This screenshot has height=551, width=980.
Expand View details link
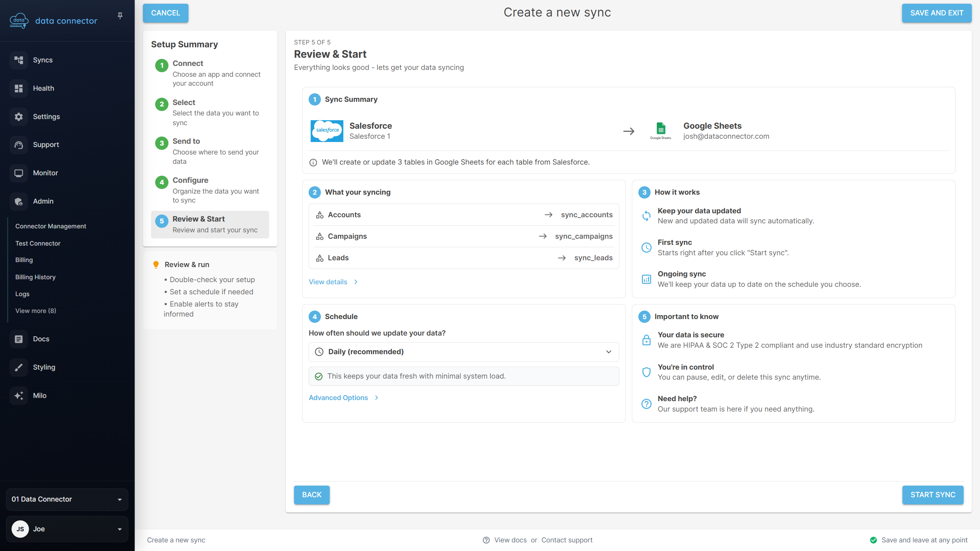333,282
